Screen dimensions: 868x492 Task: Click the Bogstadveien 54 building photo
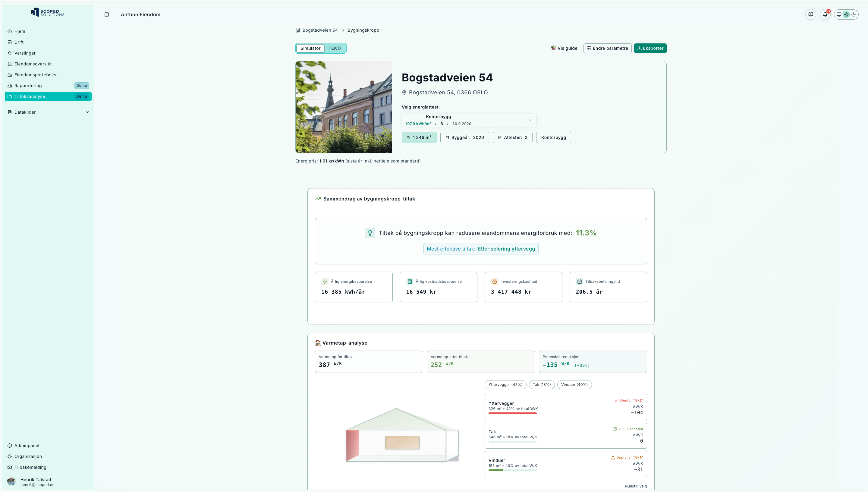(x=344, y=107)
